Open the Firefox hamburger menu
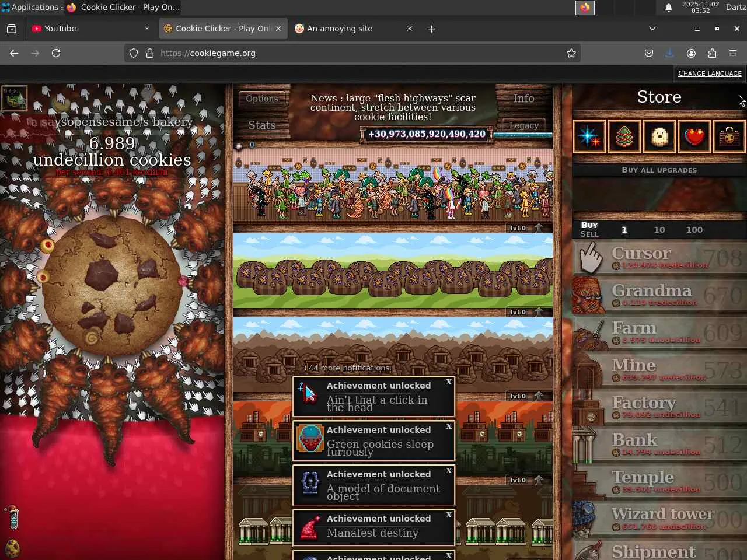This screenshot has height=560, width=747. [x=733, y=53]
